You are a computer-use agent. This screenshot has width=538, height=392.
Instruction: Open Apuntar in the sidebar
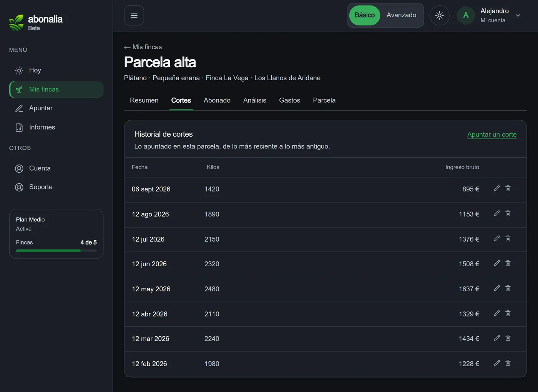point(56,108)
